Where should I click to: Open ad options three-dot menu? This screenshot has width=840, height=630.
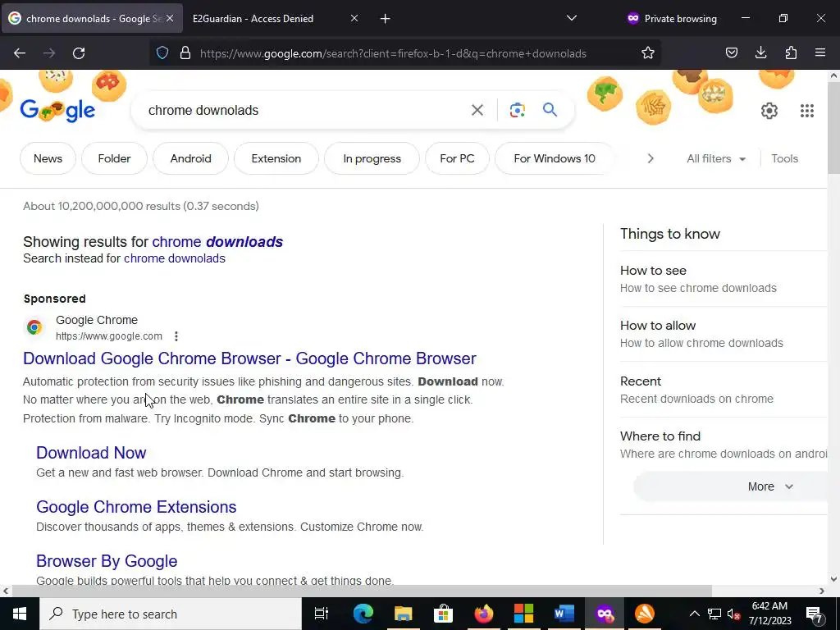point(176,336)
